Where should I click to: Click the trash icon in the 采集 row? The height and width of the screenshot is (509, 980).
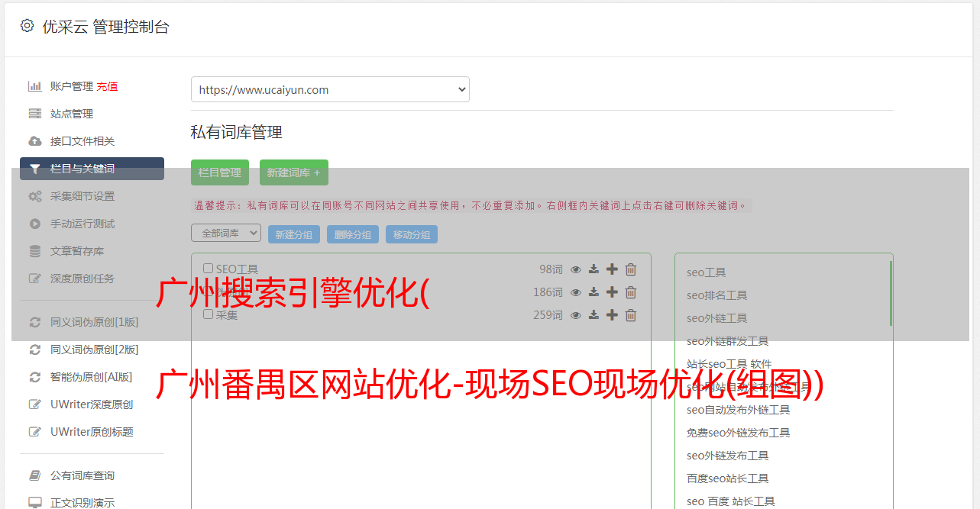(x=631, y=315)
